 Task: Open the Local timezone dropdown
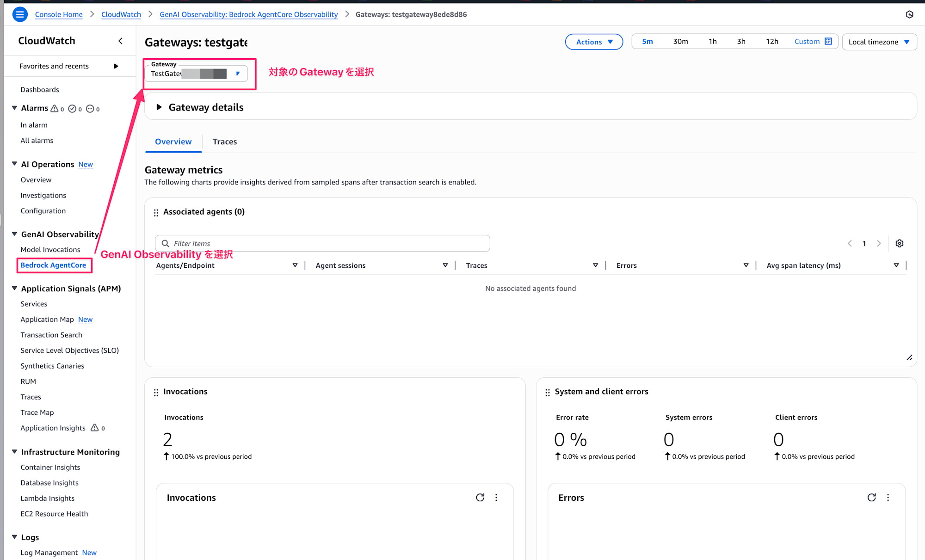[x=879, y=42]
